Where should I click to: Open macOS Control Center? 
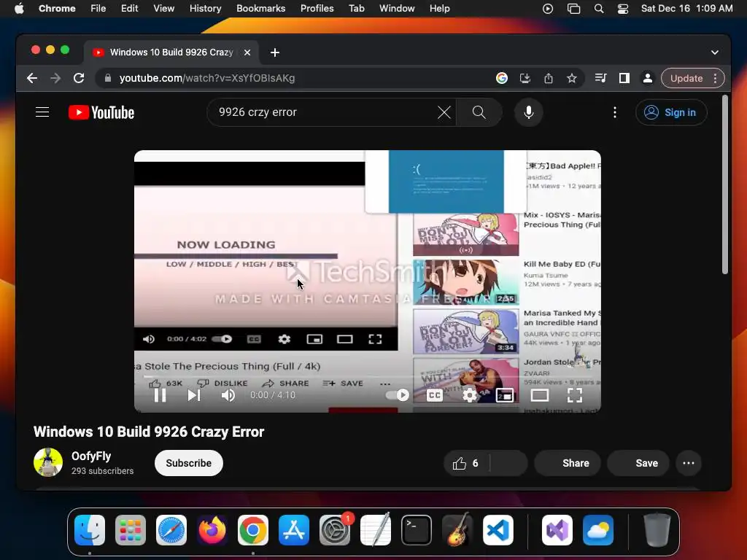tap(623, 9)
